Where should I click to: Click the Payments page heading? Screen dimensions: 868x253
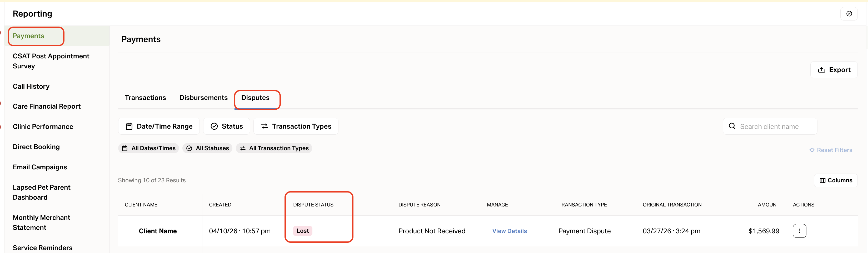coord(141,39)
